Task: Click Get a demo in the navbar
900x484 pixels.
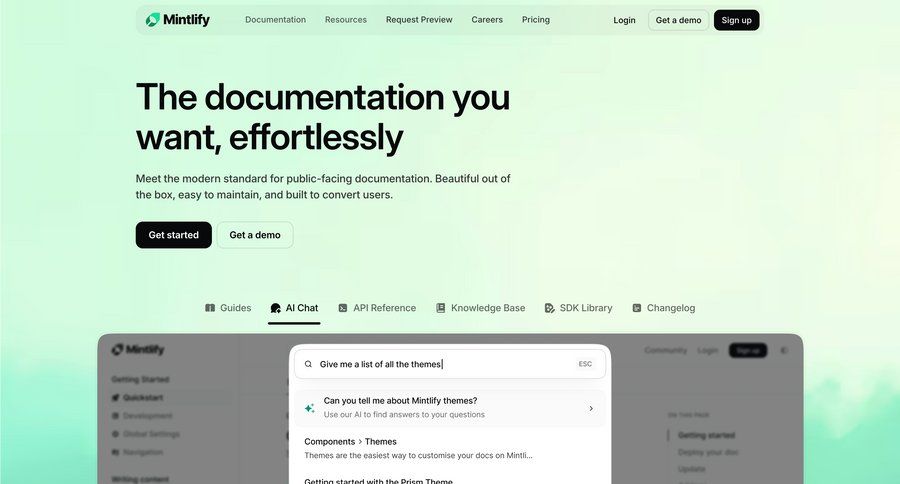Action: (x=678, y=20)
